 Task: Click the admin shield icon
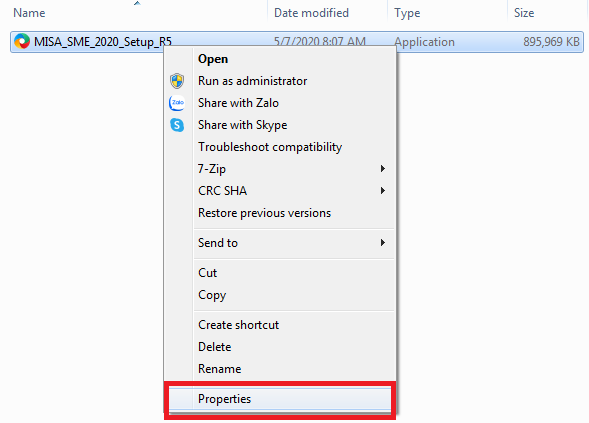(x=177, y=81)
